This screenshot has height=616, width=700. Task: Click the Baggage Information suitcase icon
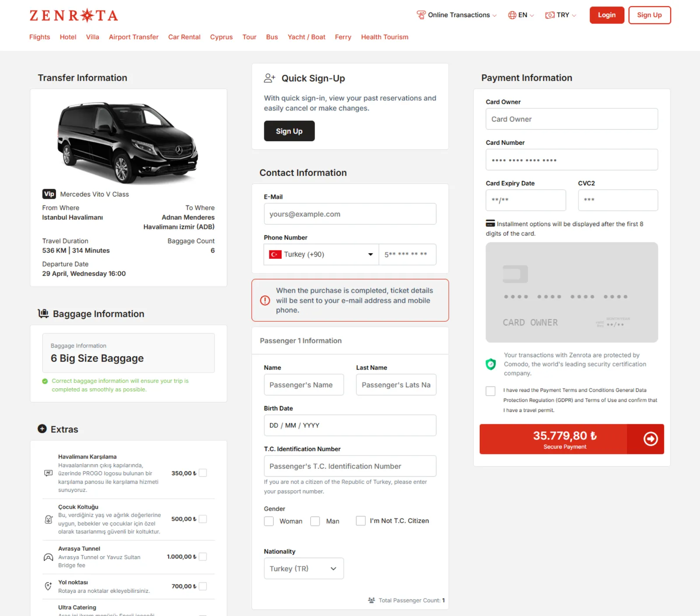coord(43,313)
